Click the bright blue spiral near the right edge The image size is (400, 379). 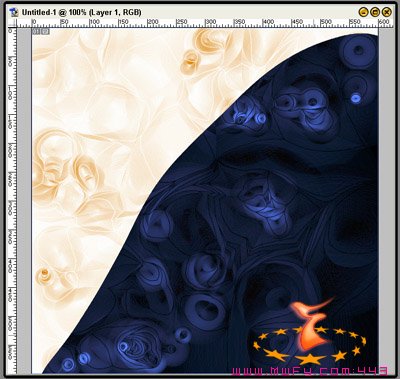[x=356, y=98]
